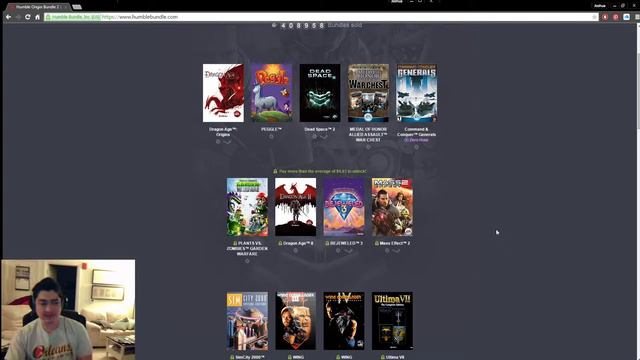Click the PEGGLE title text
640x360 pixels.
(271, 129)
